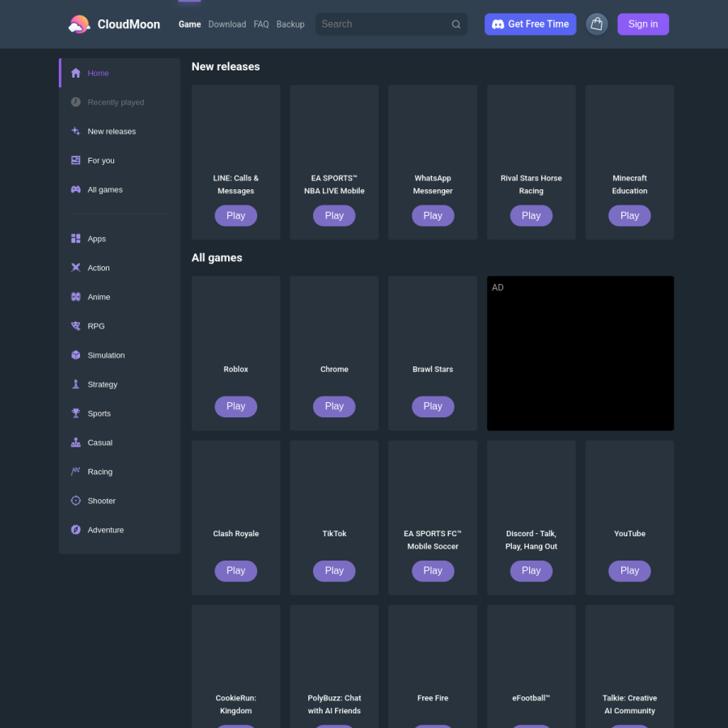Screen dimensions: 728x728
Task: Click Play for Discord - Talk, Play, Hang Out
Action: coord(531,571)
